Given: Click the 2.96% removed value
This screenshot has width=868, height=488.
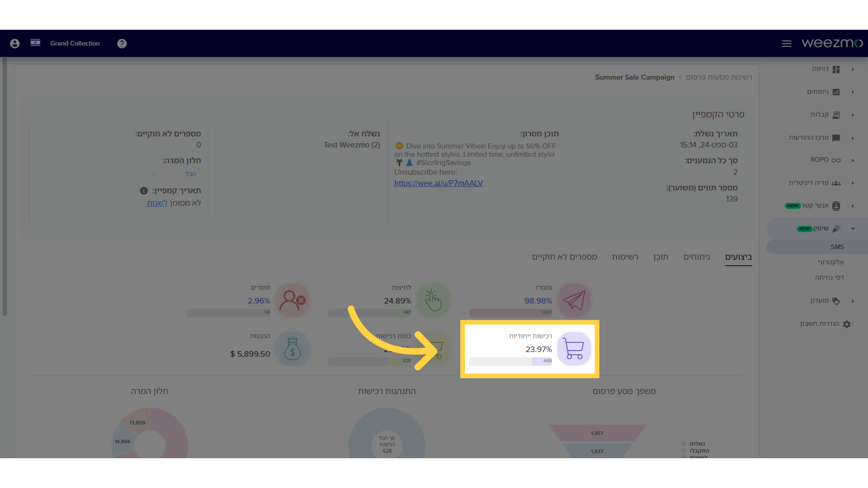Looking at the screenshot, I should (x=259, y=301).
